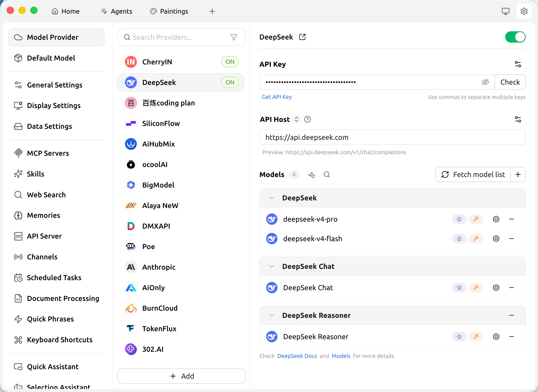Viewport: 538px width, 392px height.
Task: Follow the Get API Key link
Action: (277, 97)
